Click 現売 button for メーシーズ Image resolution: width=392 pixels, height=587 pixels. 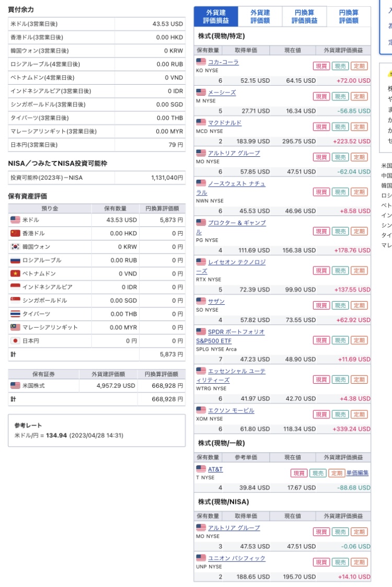[340, 97]
